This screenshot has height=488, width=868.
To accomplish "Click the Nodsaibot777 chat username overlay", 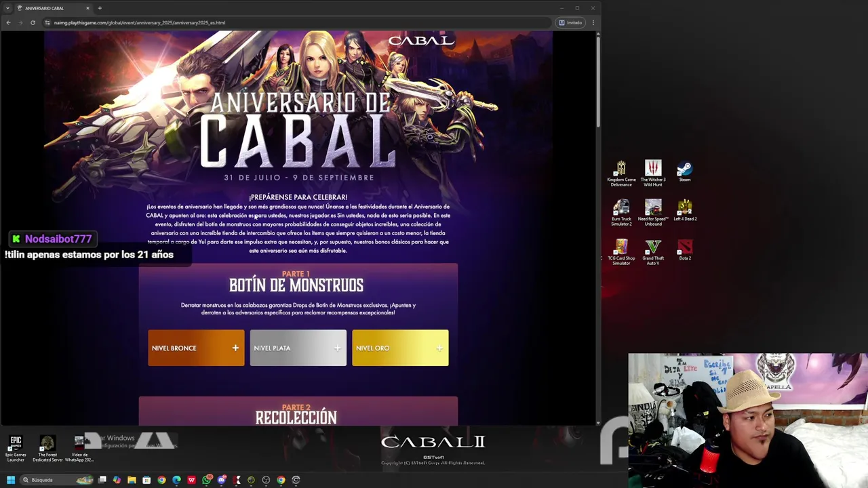I will click(58, 239).
